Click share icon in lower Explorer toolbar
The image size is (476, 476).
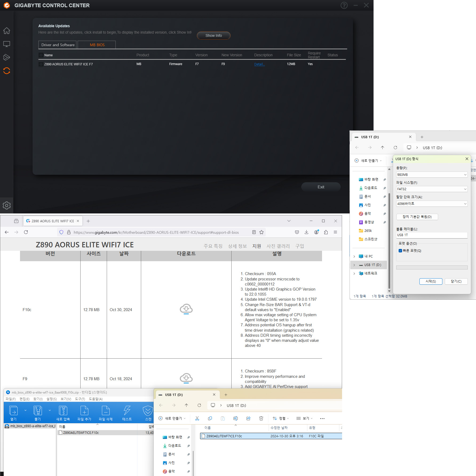coord(248,418)
